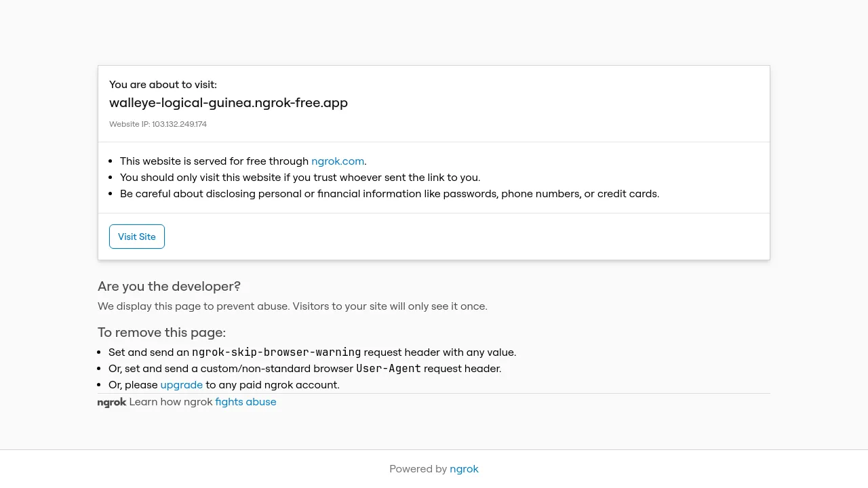Click You are about to visit: label
This screenshot has width=868, height=488.
163,85
